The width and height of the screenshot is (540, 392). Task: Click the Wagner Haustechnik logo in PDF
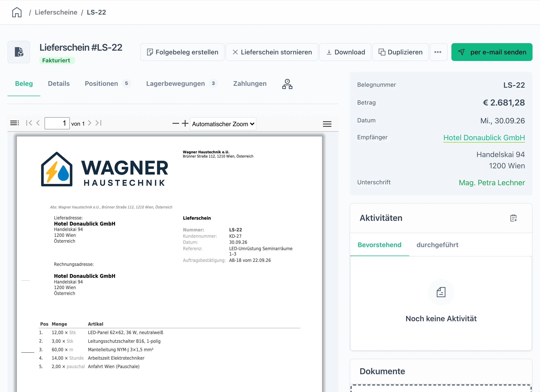click(105, 169)
